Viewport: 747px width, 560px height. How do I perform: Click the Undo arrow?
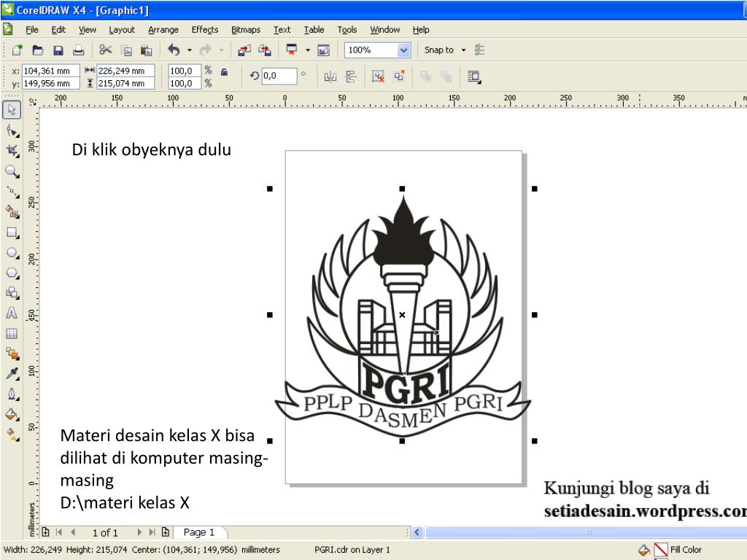pos(174,50)
